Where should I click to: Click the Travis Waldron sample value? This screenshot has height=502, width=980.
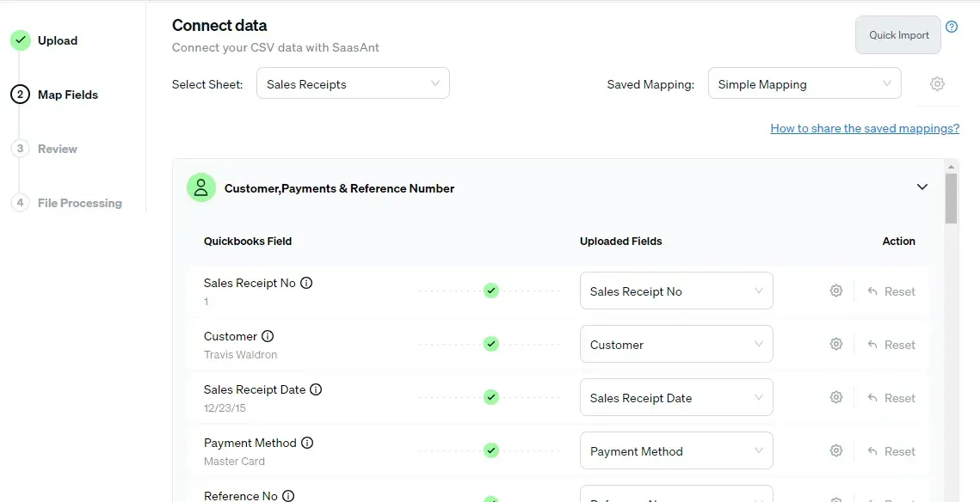[240, 355]
